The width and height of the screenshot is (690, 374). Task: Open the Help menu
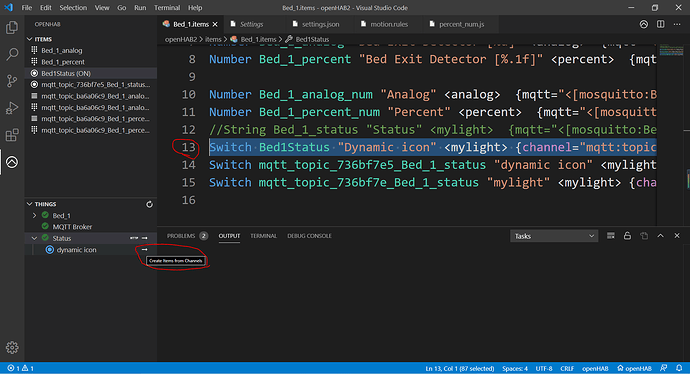[x=195, y=7]
